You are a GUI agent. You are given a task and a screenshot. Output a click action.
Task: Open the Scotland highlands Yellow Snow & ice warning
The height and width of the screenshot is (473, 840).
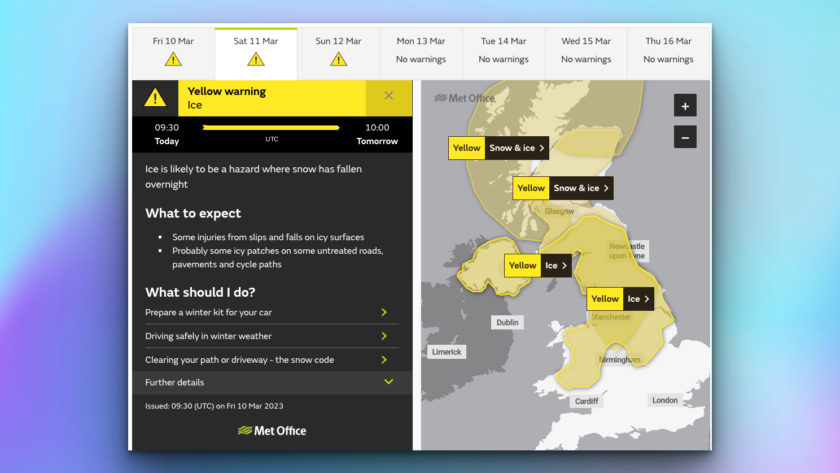click(498, 148)
